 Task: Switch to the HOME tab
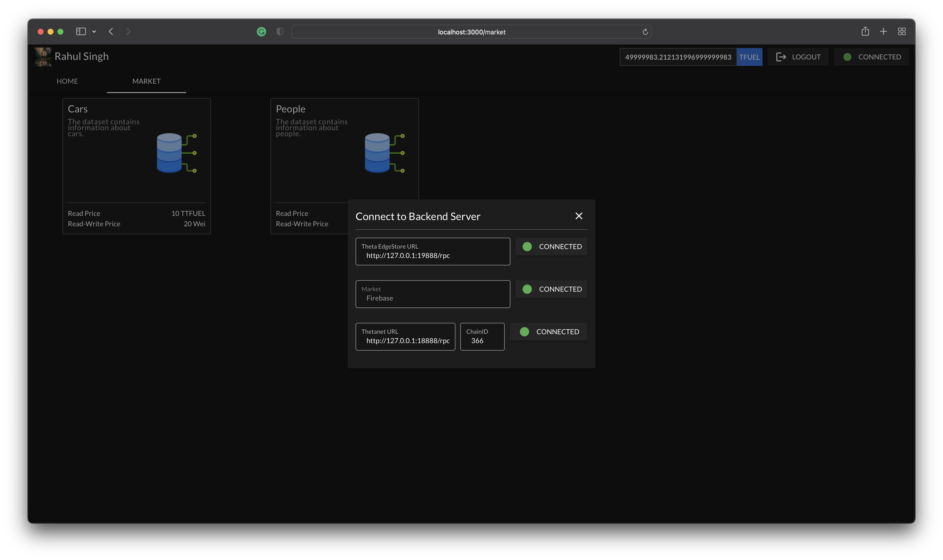coord(67,81)
